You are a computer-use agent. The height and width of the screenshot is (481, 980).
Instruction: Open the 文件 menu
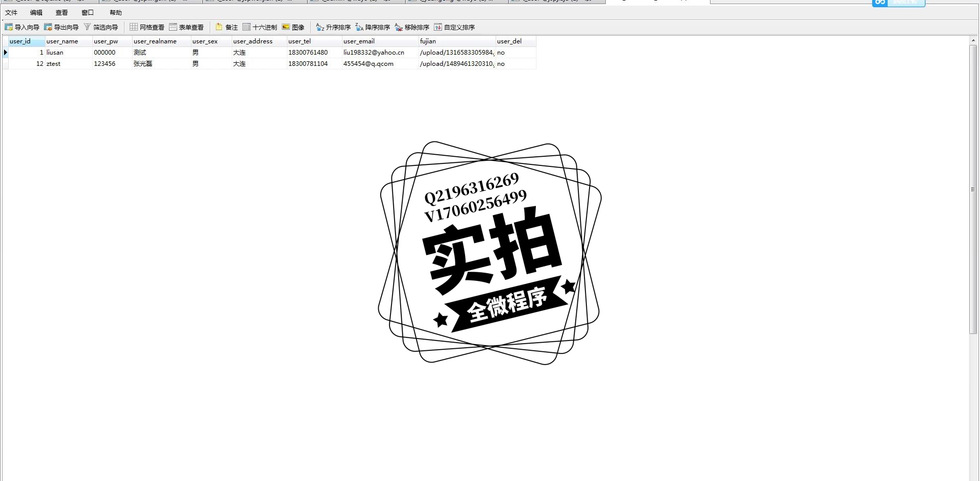click(11, 13)
